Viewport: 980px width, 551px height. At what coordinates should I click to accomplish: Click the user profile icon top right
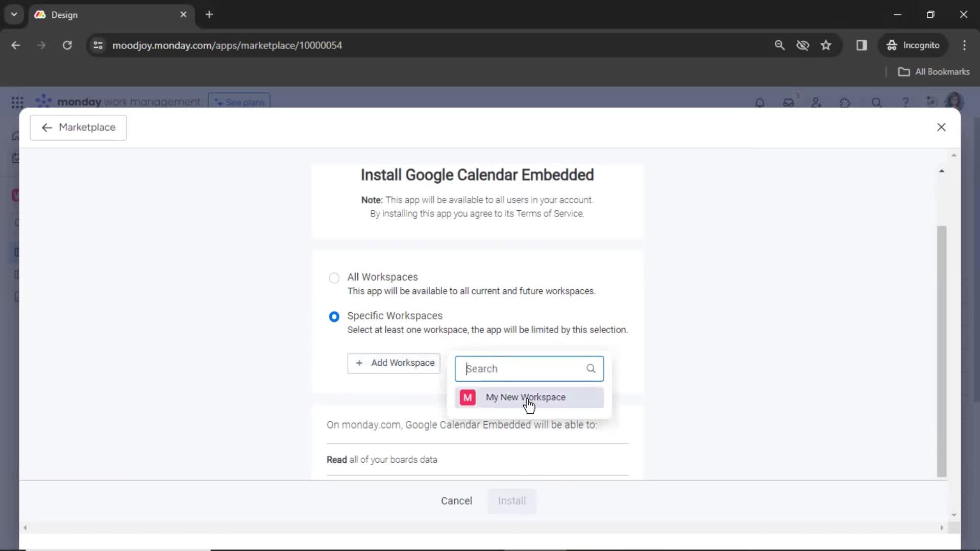click(x=954, y=102)
